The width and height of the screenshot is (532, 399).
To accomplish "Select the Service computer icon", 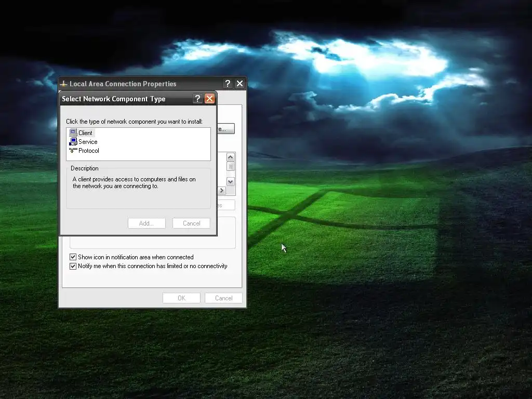I will (x=73, y=141).
